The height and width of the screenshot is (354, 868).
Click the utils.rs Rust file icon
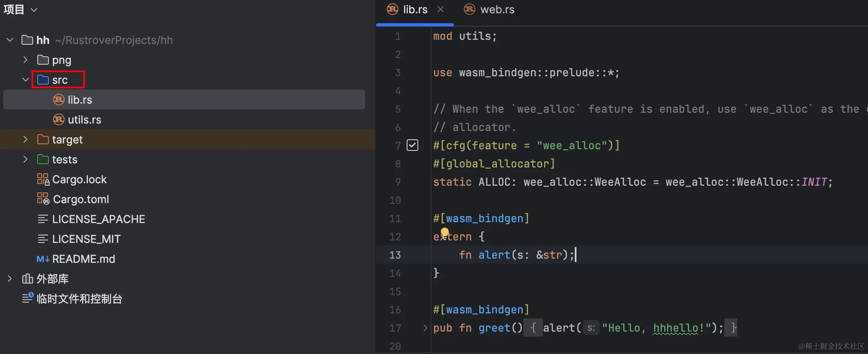(x=59, y=119)
